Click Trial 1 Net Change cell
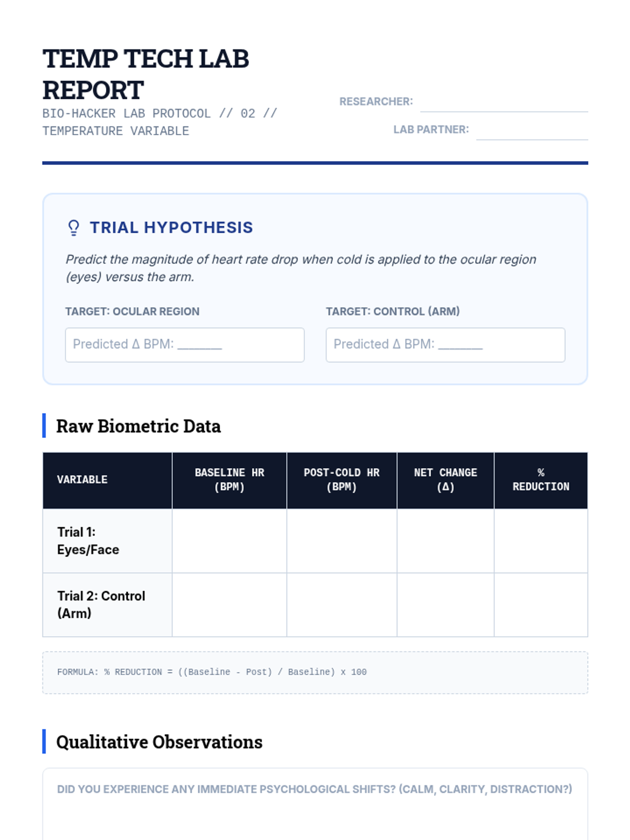 point(445,541)
